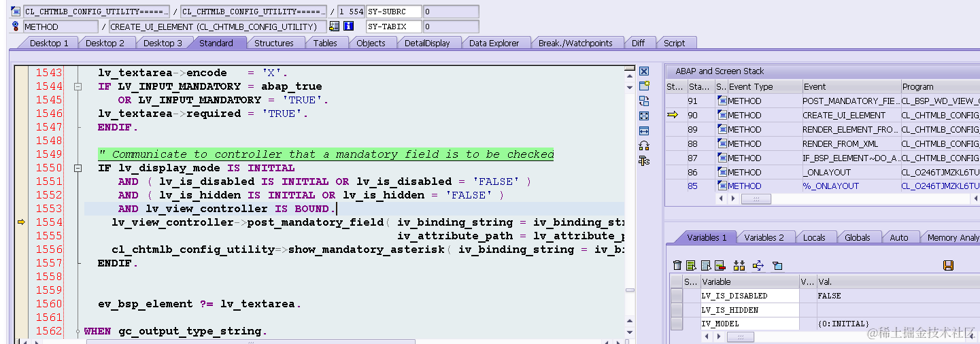Maximize the source editor with the full-screen icon
The image size is (980, 344).
(644, 116)
